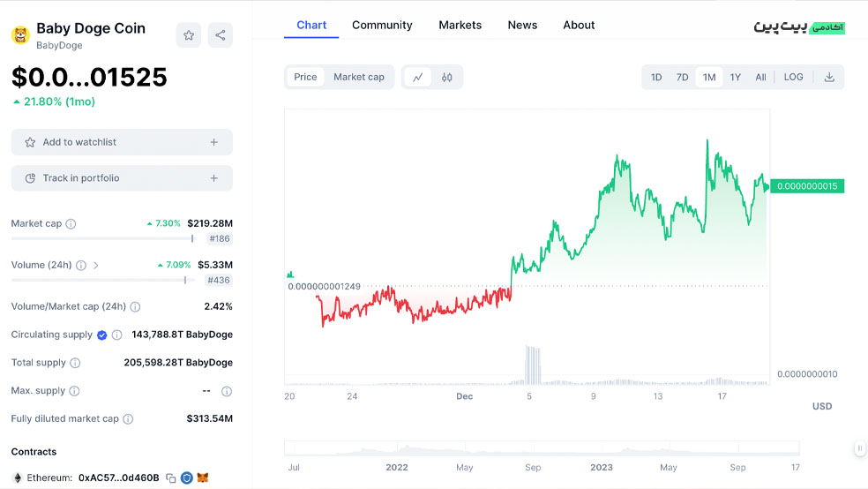The width and height of the screenshot is (868, 489).
Task: Click the star favorite icon beside Baby Doge Coin
Action: [x=189, y=35]
